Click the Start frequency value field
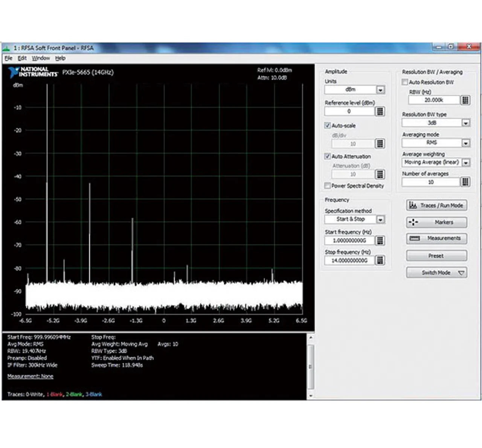This screenshot has height=448, width=482. (349, 241)
